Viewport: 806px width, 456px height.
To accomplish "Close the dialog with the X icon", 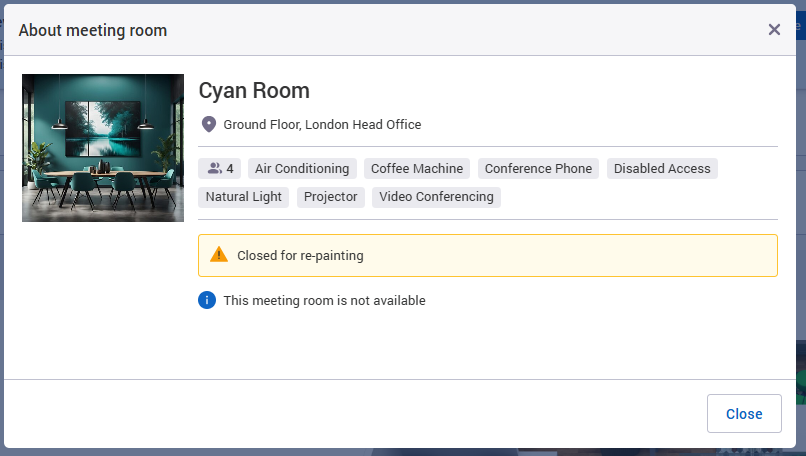I will pos(774,30).
